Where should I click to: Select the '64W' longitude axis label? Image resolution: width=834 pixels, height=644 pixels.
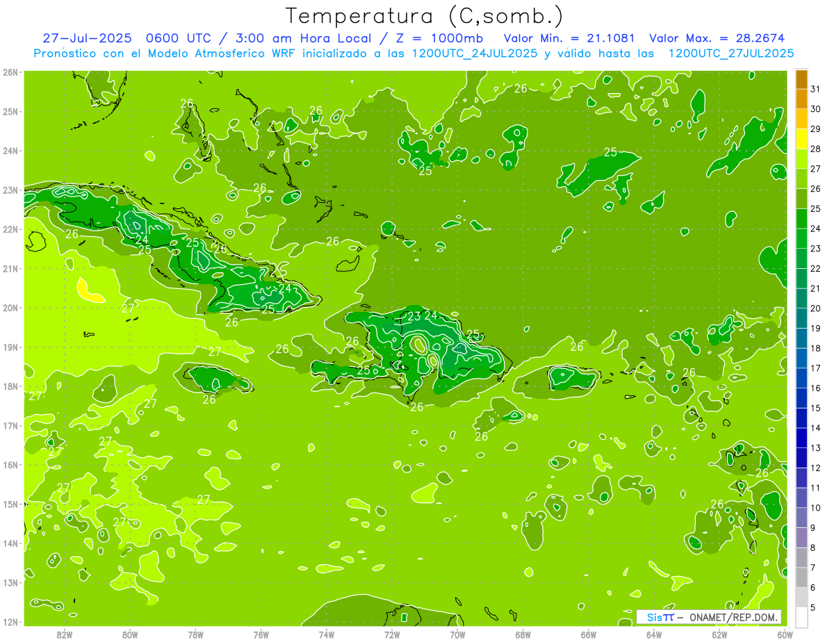pos(654,634)
